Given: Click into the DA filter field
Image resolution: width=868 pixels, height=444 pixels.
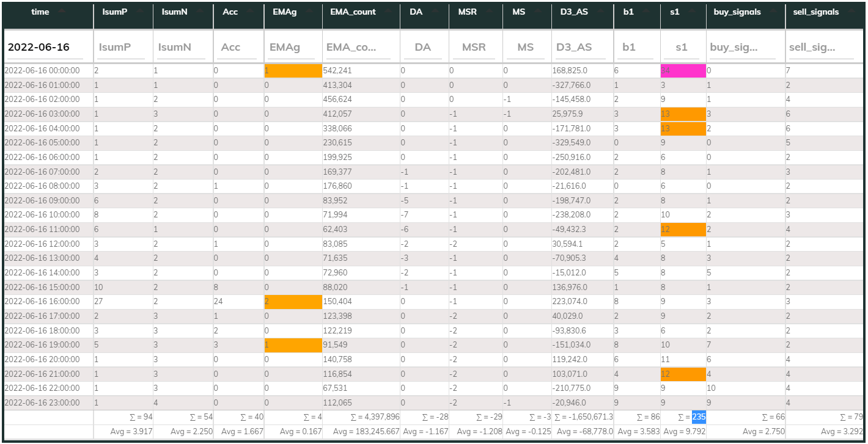Looking at the screenshot, I should coord(423,47).
